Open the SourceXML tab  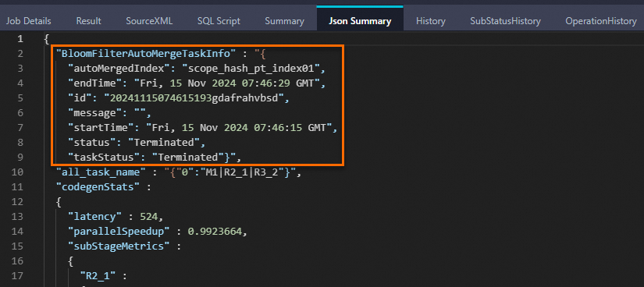click(x=149, y=21)
